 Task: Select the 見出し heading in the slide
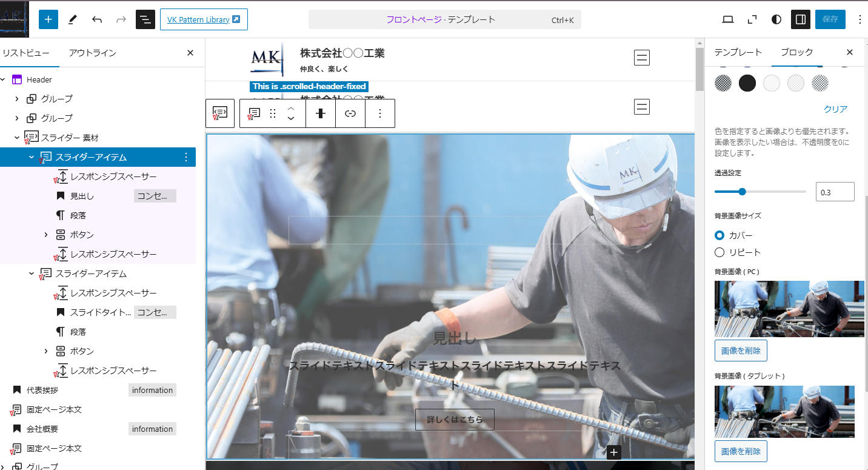[455, 339]
